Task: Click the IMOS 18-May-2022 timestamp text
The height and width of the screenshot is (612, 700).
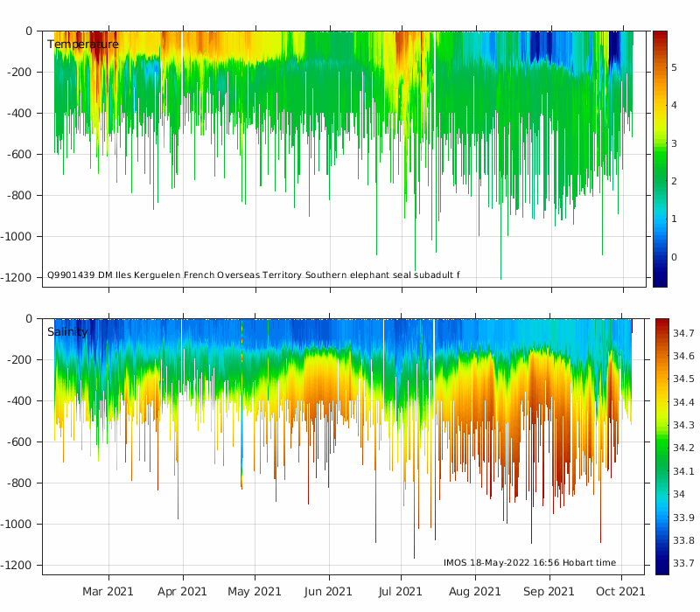Action: click(529, 562)
